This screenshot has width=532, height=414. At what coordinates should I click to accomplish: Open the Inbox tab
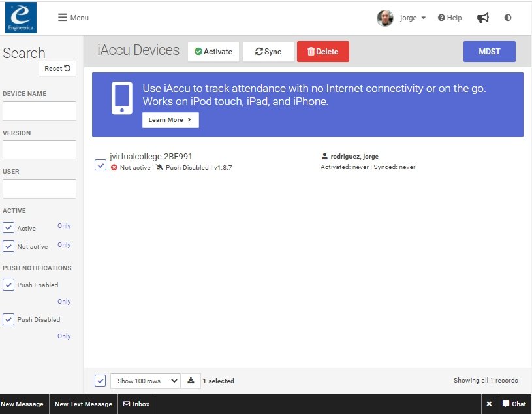click(x=136, y=404)
